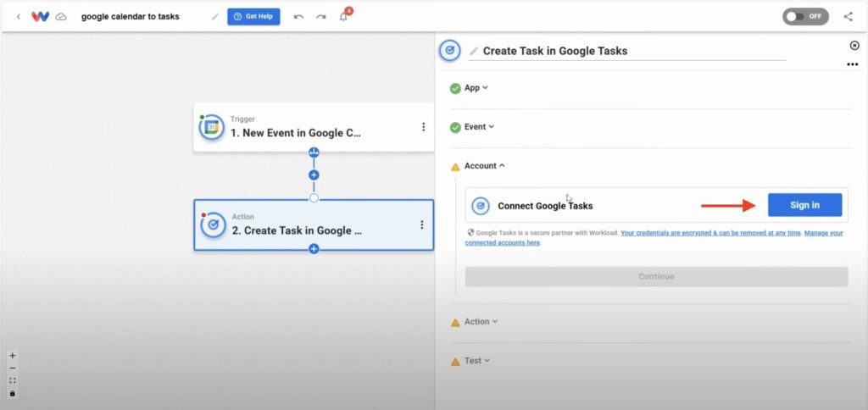Redo the last change
The height and width of the screenshot is (410, 868).
click(321, 17)
